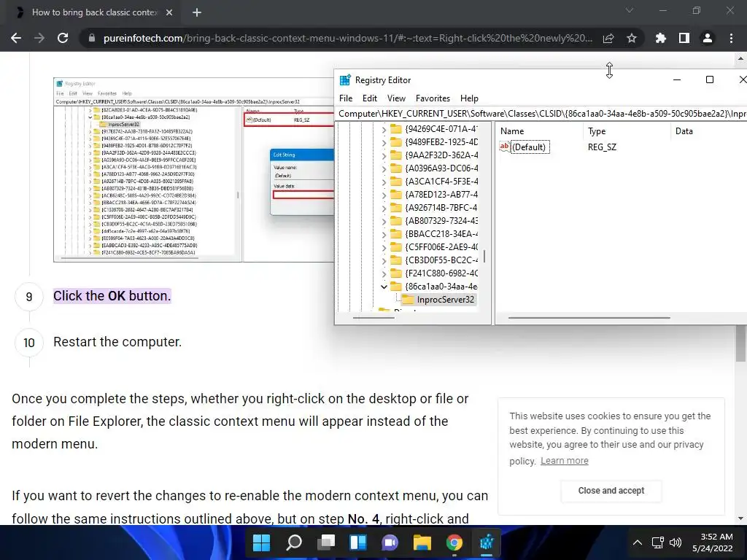The height and width of the screenshot is (560, 747).
Task: Click the Registry Editor title icon
Action: click(345, 80)
